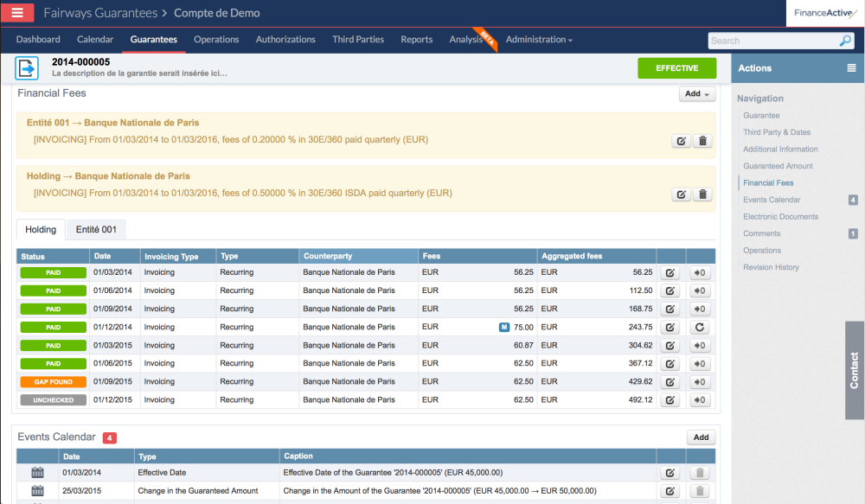Edit the 01/03/2015 fee row

coord(670,346)
